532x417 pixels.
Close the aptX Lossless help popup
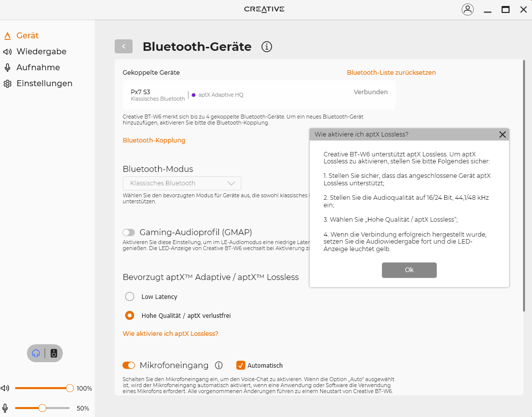click(503, 135)
